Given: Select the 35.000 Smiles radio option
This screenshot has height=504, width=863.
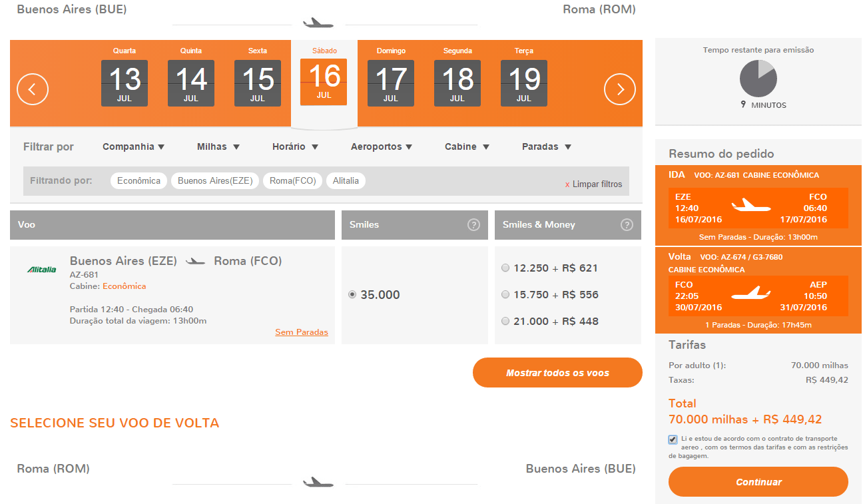Looking at the screenshot, I should 352,295.
